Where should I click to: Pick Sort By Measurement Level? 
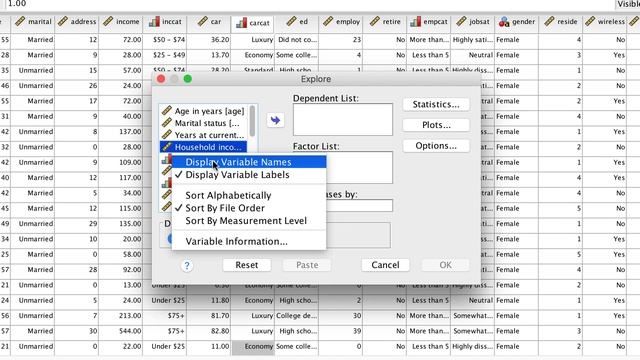point(249,221)
